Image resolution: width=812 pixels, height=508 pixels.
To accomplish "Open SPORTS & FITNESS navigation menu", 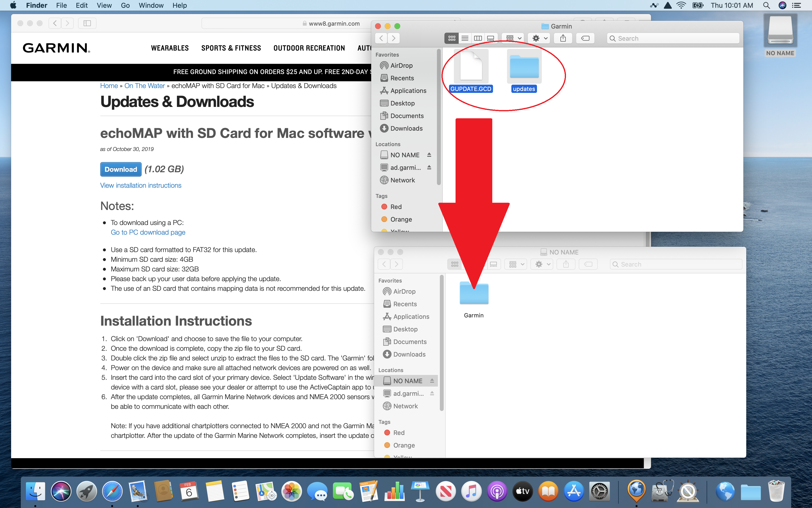I will coord(231,48).
